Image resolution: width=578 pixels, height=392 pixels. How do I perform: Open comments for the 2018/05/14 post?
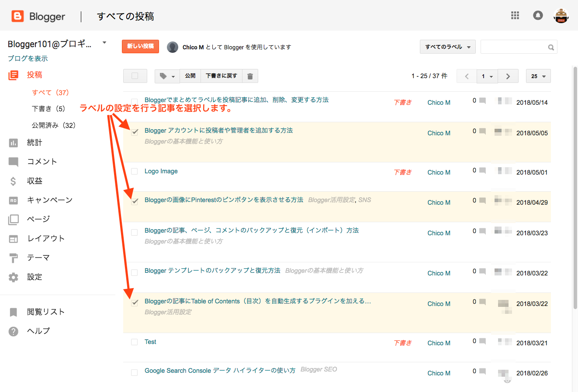tap(482, 101)
